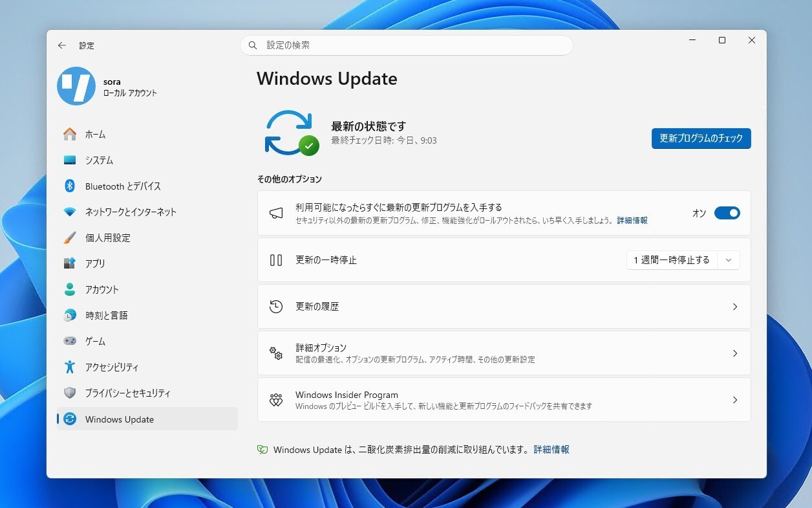Select ゲーム label in the sidebar
The image size is (812, 508).
click(95, 341)
